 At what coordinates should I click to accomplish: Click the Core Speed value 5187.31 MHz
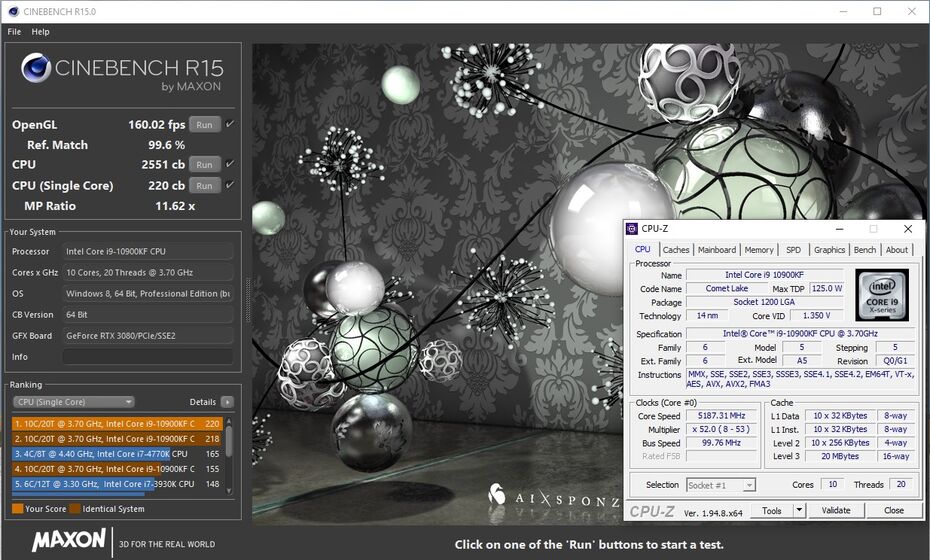(721, 416)
